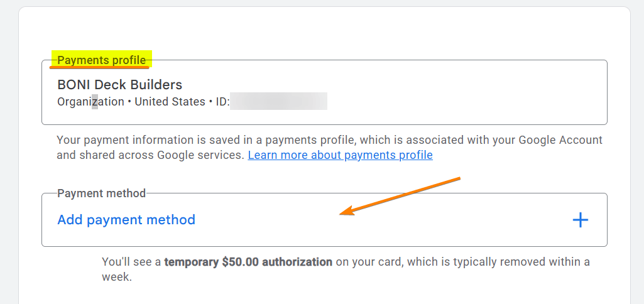The width and height of the screenshot is (644, 304).
Task: Click the Payment method field label
Action: tap(101, 193)
